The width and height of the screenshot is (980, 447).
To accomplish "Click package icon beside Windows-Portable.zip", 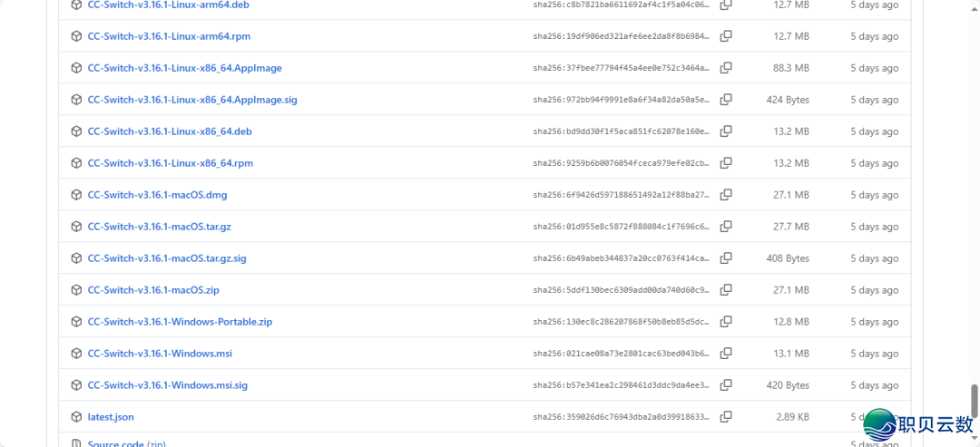I will [x=76, y=322].
